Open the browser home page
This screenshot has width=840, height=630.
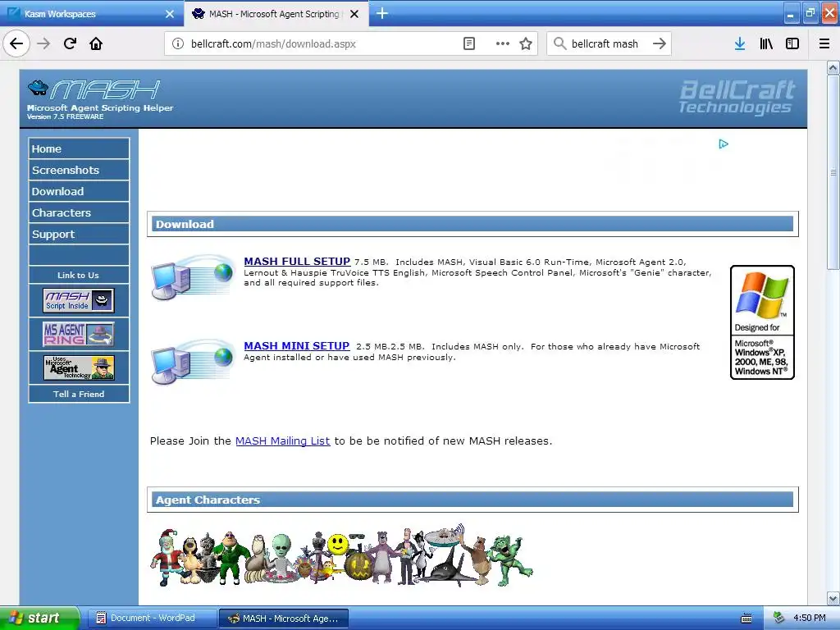coord(96,43)
